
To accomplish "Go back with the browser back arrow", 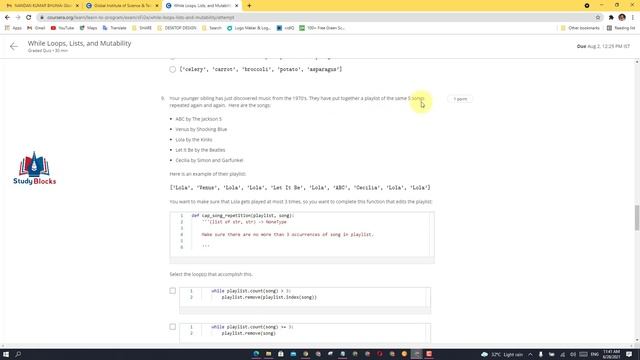I will [7, 18].
